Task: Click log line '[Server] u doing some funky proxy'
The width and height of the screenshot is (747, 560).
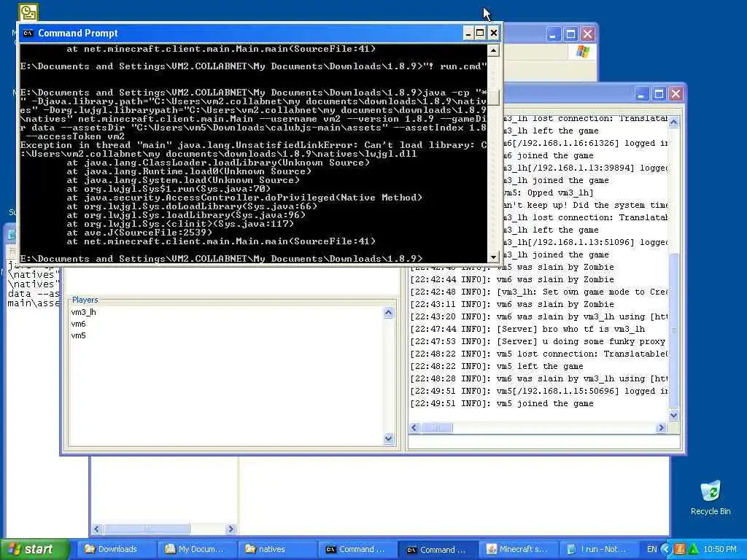Action: [x=538, y=341]
